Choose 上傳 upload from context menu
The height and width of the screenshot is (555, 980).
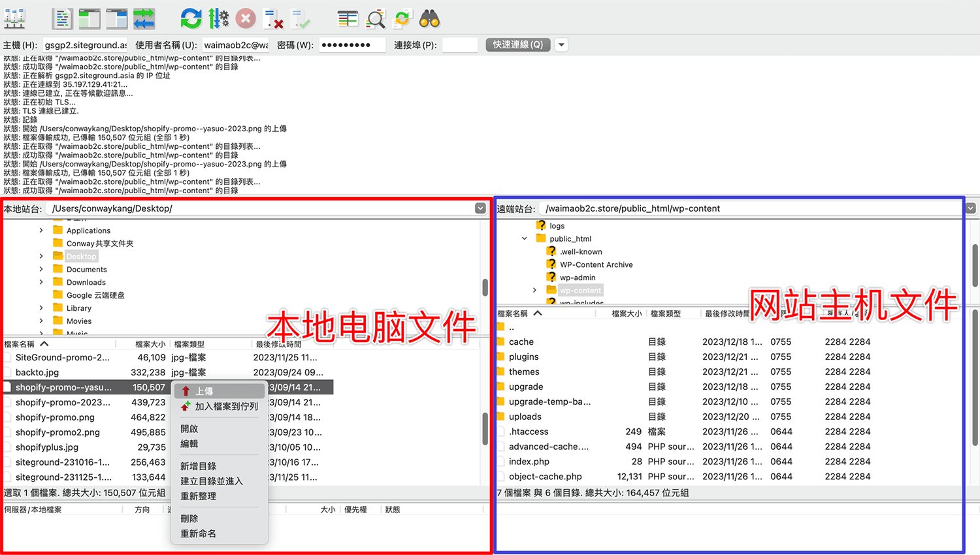click(x=220, y=391)
